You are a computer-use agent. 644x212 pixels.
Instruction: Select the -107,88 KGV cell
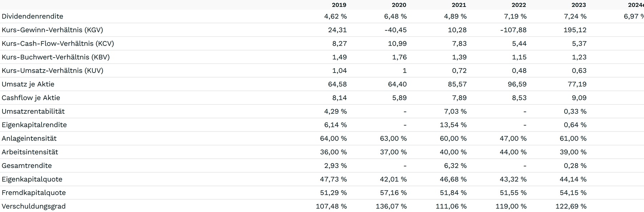[513, 30]
